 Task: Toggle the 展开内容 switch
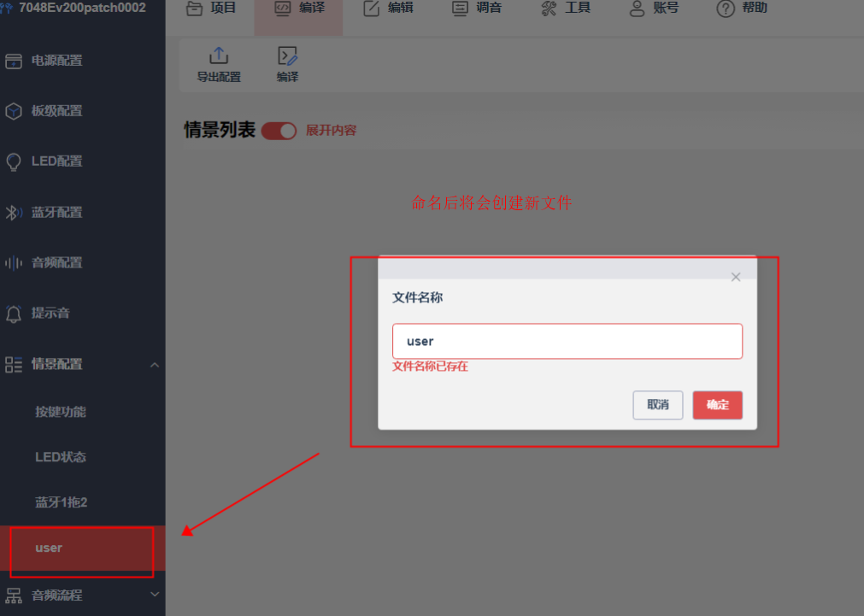tap(279, 131)
